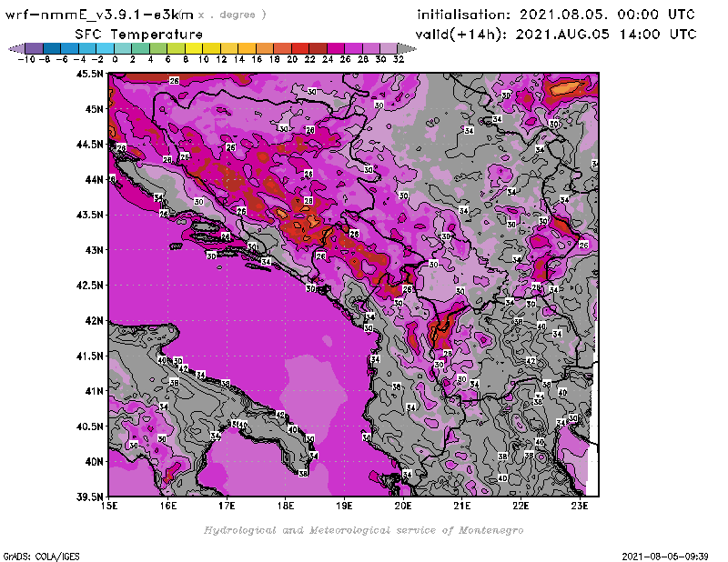Screen dimensions: 728x562
Task: Click the '19E' longitude label
Action: click(x=345, y=506)
